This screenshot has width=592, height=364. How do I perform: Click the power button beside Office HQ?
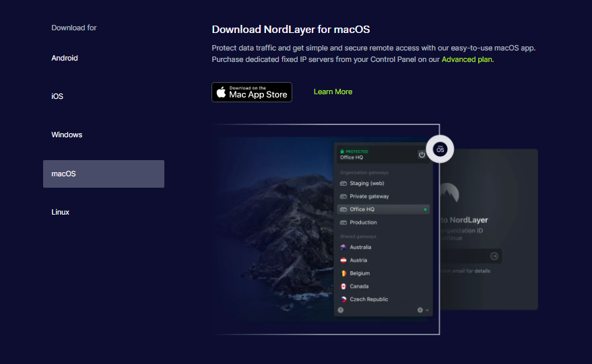click(422, 154)
